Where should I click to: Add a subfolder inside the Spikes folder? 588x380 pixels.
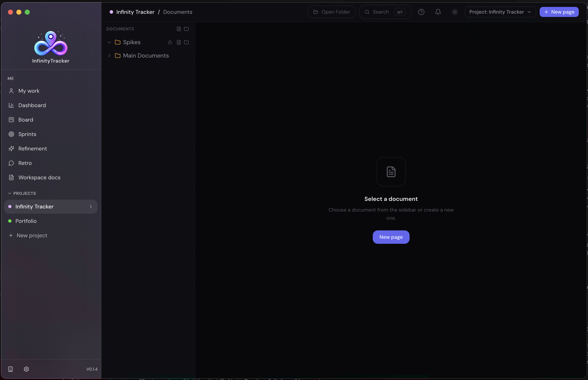pos(186,42)
